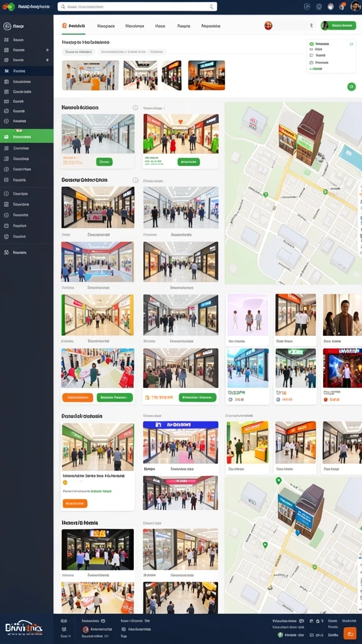362x644 pixels.
Task: Click the orange button in the footer
Action: (349, 633)
